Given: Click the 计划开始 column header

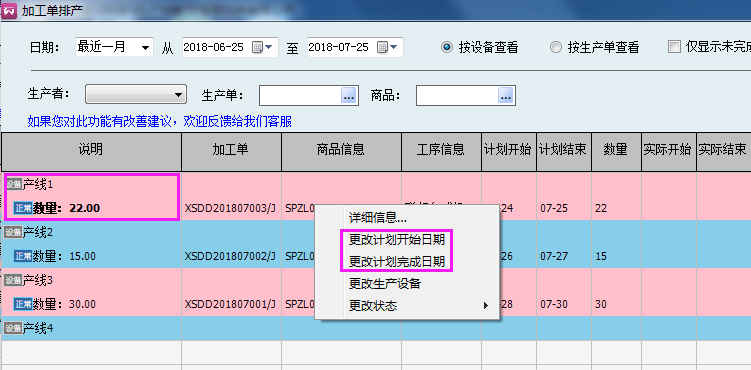Looking at the screenshot, I should (x=508, y=150).
